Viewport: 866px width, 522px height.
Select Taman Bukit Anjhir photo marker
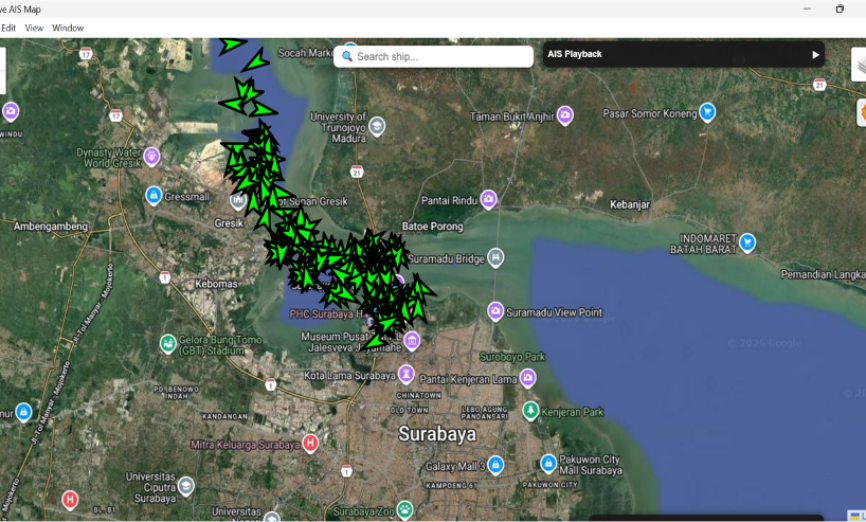[564, 115]
